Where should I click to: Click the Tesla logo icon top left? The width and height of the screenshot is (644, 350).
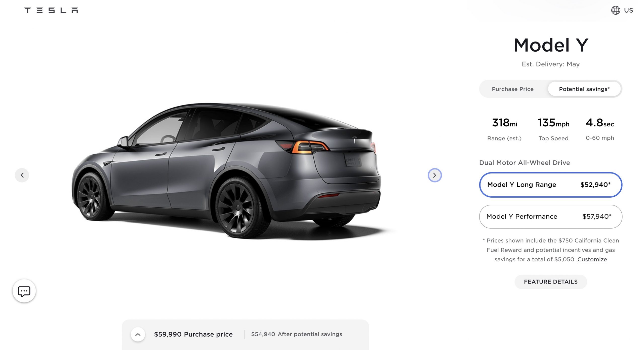pyautogui.click(x=51, y=10)
